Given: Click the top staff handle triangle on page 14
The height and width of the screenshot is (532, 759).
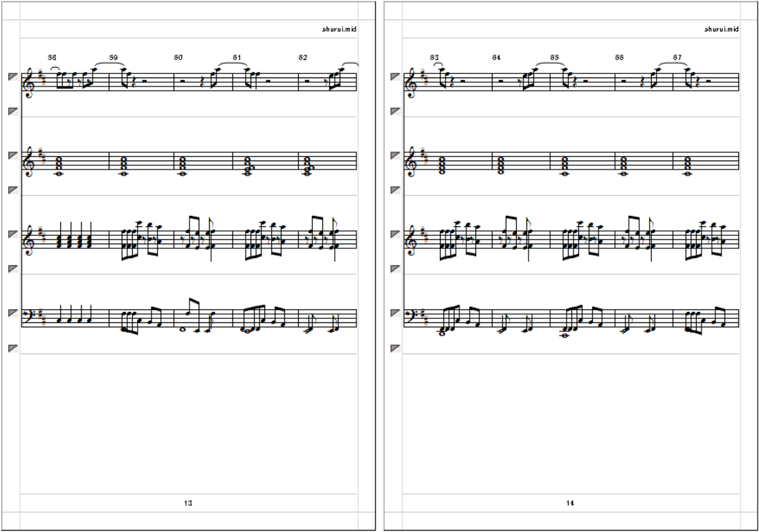Looking at the screenshot, I should coord(396,77).
